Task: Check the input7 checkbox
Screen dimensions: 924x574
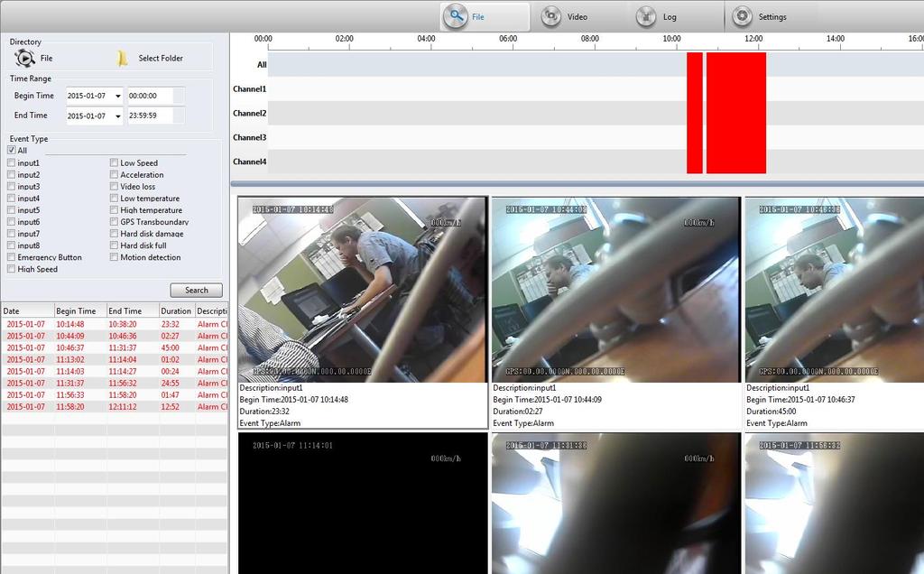Action: tap(11, 234)
